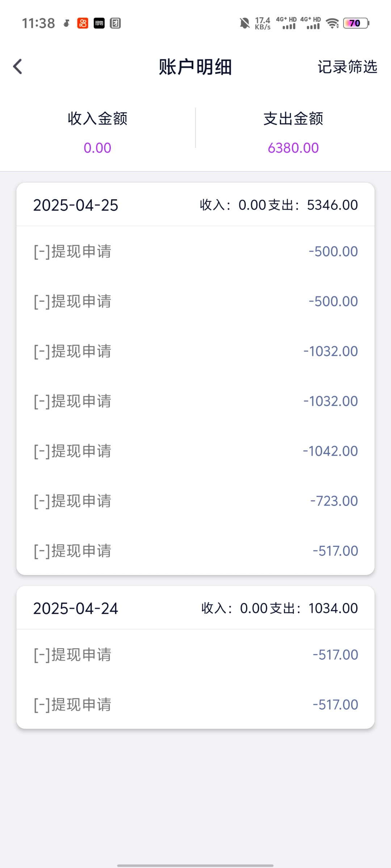Tap the black 得物 notification icon
This screenshot has height=868, width=391.
pos(99,24)
